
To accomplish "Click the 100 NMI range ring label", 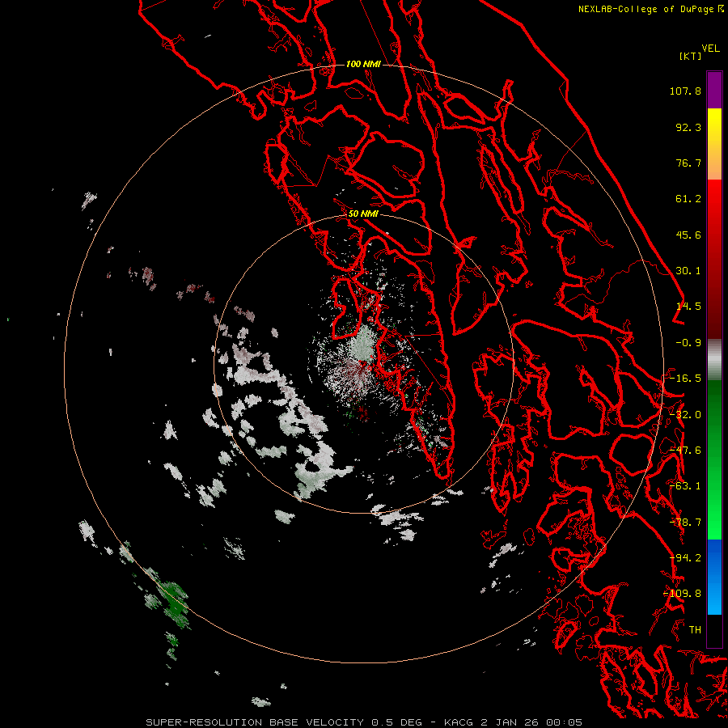I will 363,64.
